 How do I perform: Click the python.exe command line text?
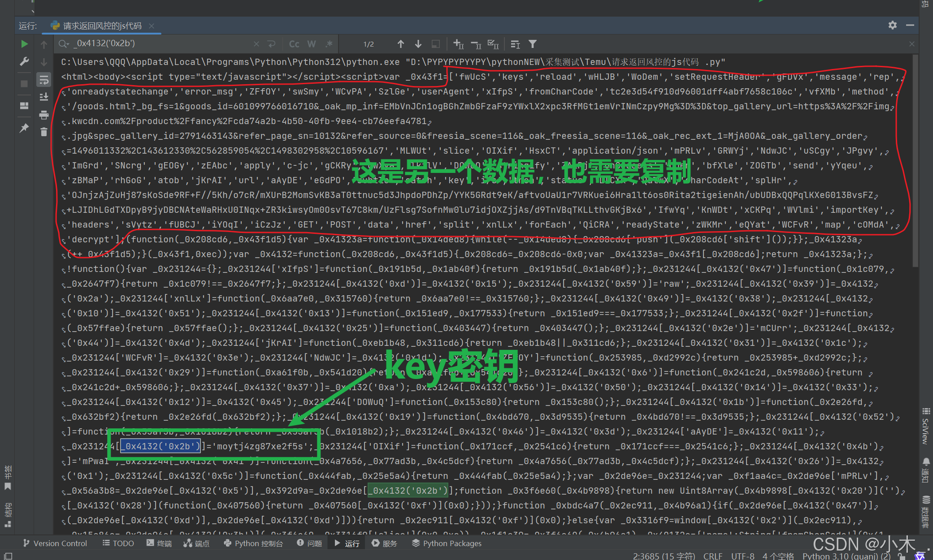393,62
